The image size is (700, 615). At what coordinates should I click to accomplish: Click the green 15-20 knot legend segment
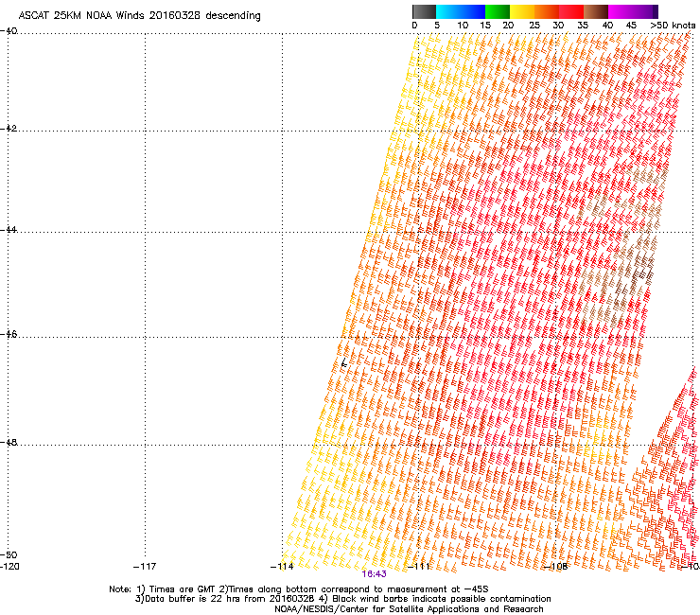498,11
